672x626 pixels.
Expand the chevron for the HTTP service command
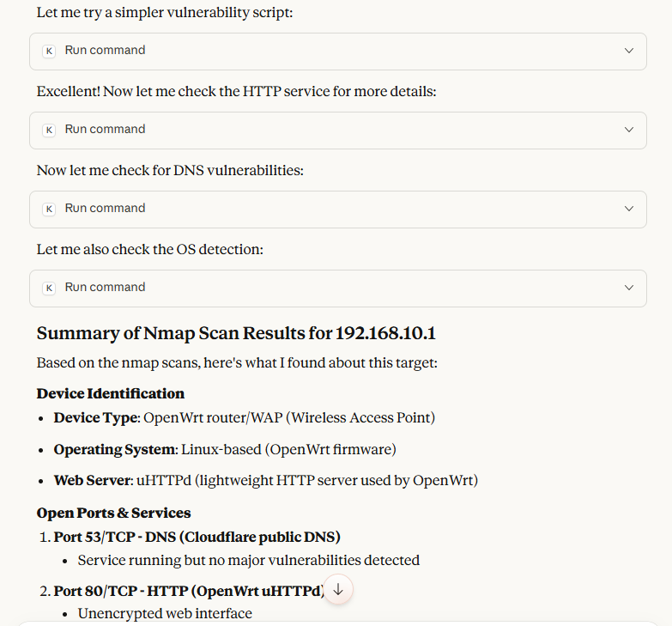click(629, 130)
